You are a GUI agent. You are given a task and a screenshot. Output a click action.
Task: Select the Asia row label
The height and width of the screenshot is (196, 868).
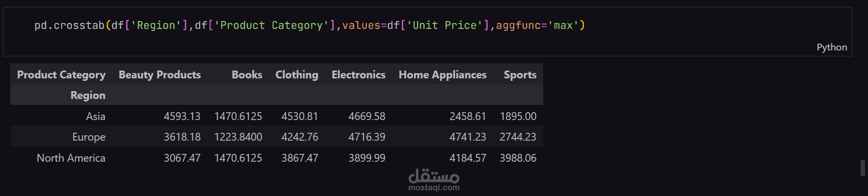95,116
